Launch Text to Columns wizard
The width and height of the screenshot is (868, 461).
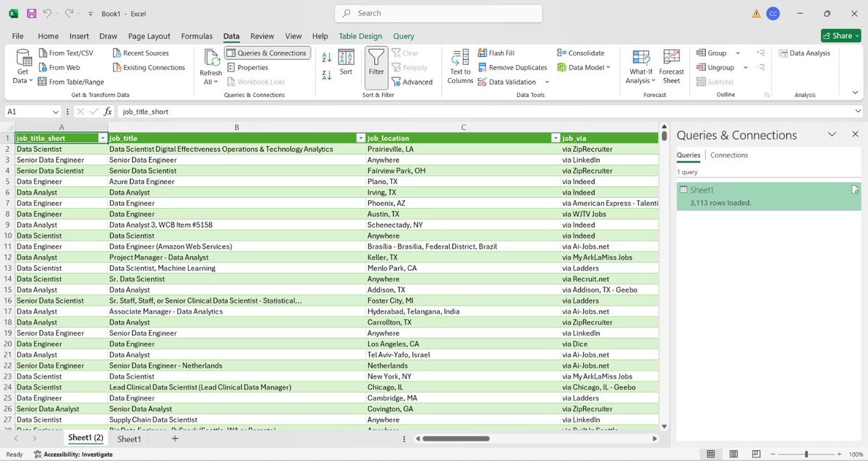pos(460,66)
